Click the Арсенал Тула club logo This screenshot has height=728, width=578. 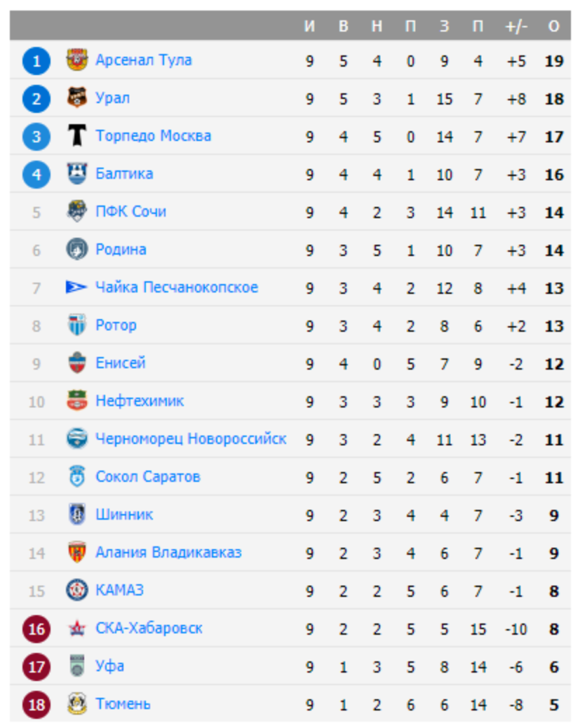tap(76, 60)
